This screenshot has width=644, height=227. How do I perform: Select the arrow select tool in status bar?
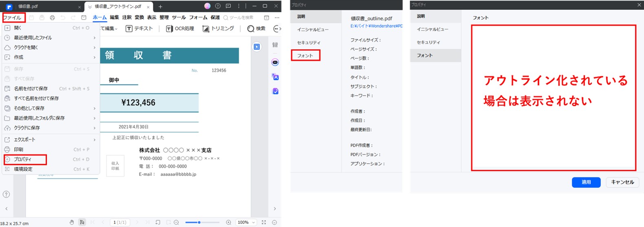(x=82, y=222)
